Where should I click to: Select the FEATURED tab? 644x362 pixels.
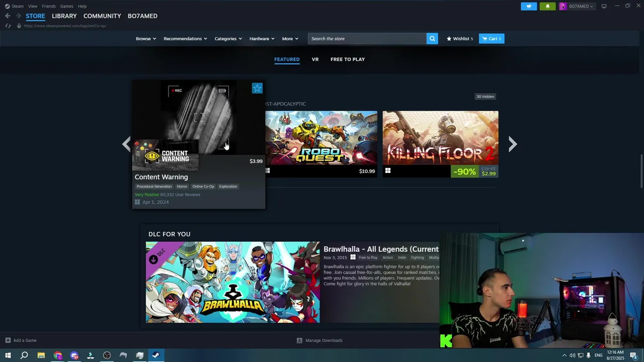coord(287,59)
